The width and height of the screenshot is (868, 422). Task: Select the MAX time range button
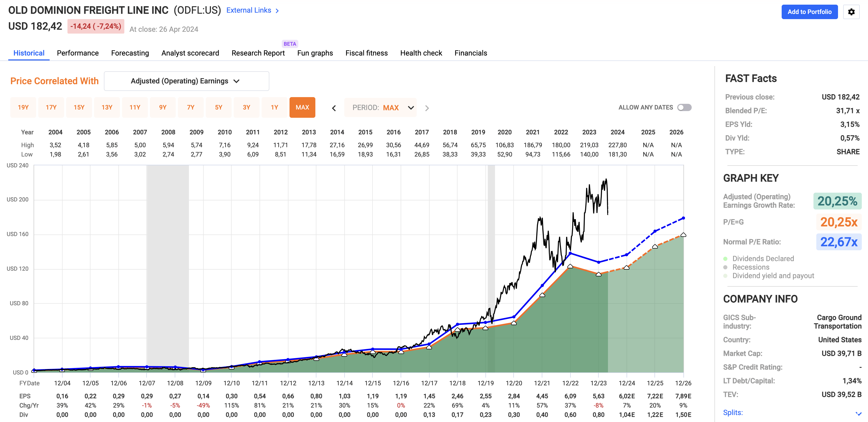[x=302, y=107]
